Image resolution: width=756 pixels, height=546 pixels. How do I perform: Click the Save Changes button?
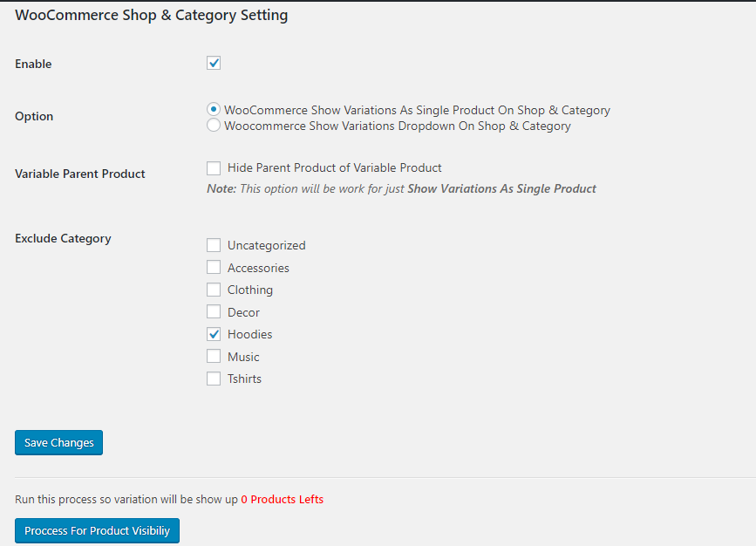59,443
